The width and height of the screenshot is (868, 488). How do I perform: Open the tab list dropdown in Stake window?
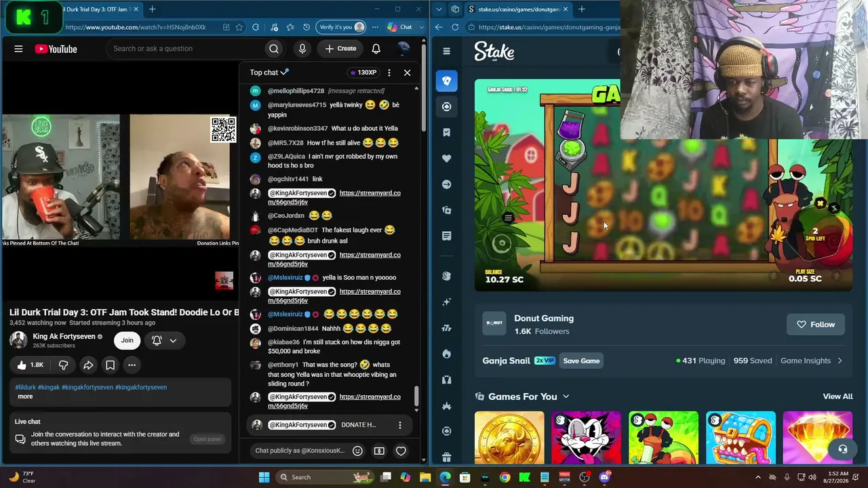click(439, 9)
